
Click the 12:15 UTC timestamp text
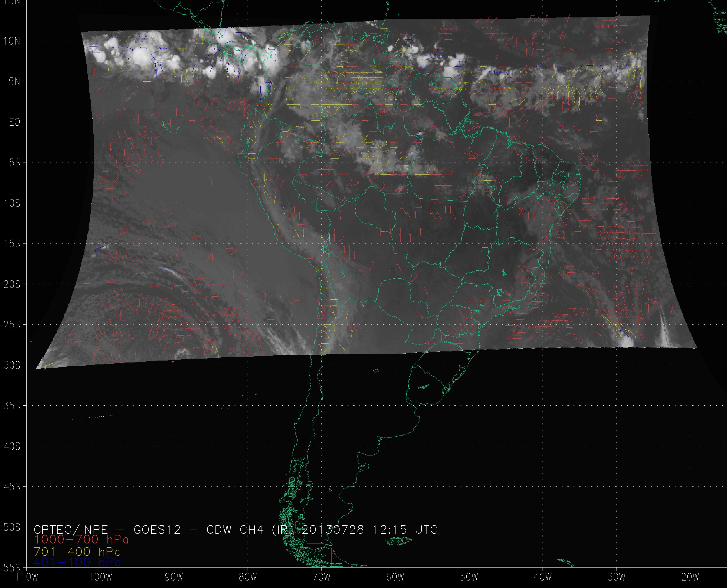coord(405,529)
